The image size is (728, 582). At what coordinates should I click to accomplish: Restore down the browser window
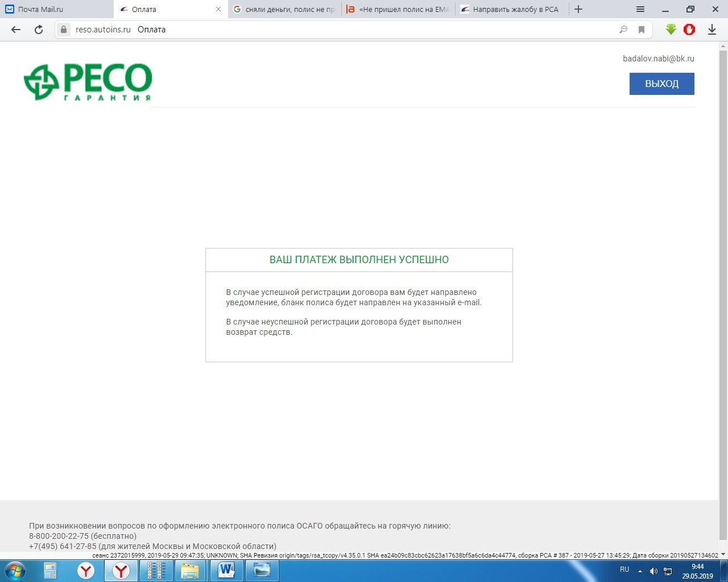click(690, 9)
